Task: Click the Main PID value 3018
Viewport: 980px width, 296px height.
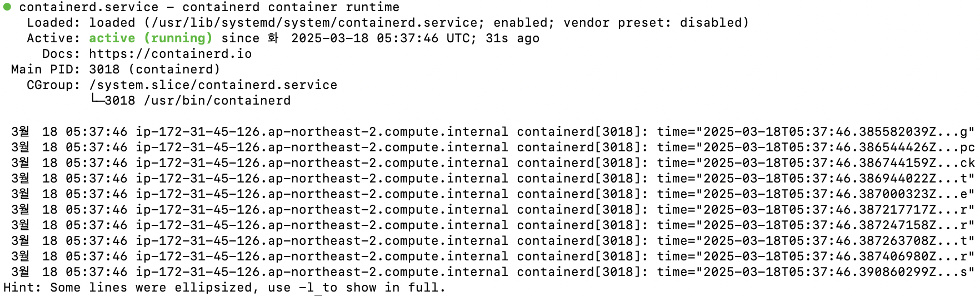Action: [x=104, y=70]
